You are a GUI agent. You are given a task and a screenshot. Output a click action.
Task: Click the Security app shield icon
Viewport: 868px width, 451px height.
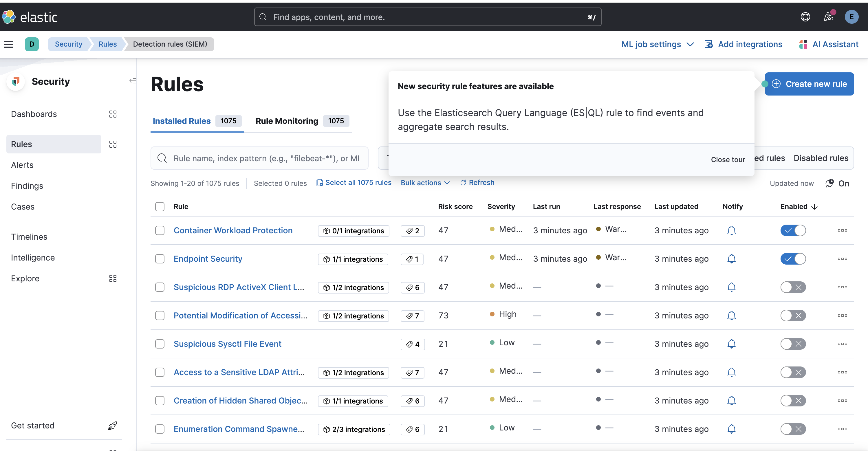[16, 81]
